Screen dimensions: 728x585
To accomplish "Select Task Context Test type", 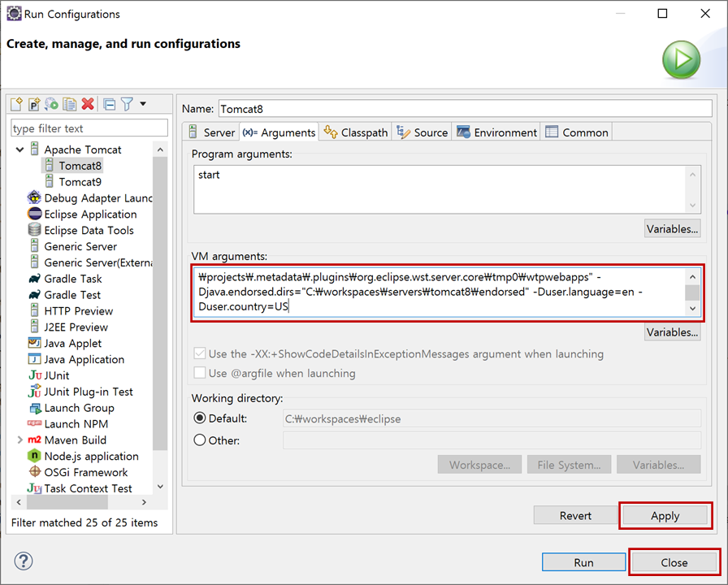I will click(80, 488).
